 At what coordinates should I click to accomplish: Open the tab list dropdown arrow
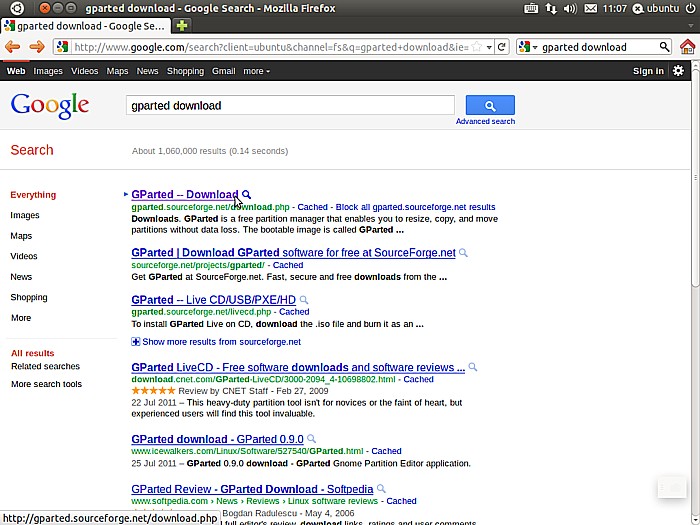coord(691,26)
